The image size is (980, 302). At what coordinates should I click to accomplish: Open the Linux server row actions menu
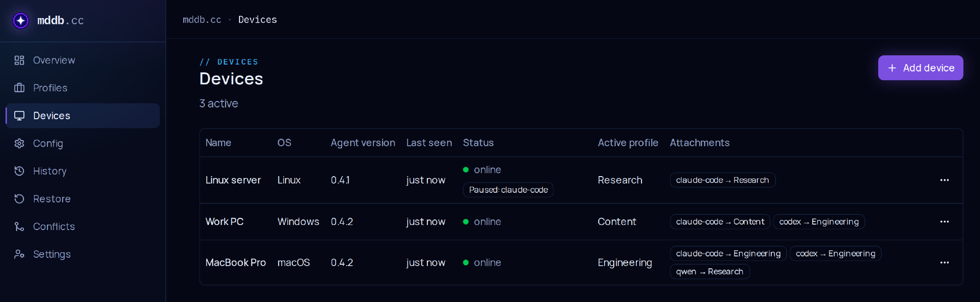[945, 180]
